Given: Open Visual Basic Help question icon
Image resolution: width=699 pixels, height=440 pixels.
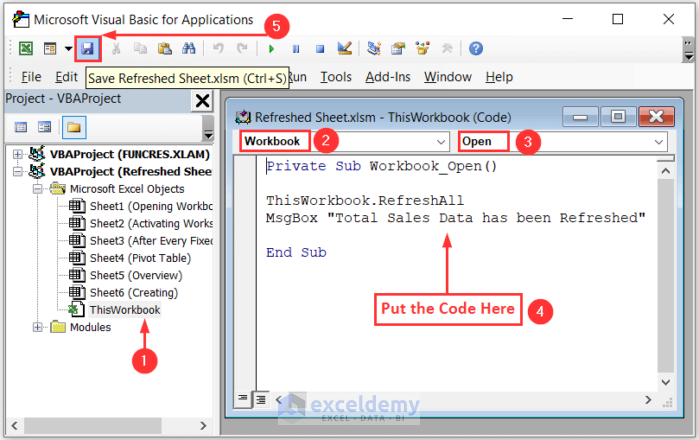Looking at the screenshot, I should pyautogui.click(x=476, y=48).
